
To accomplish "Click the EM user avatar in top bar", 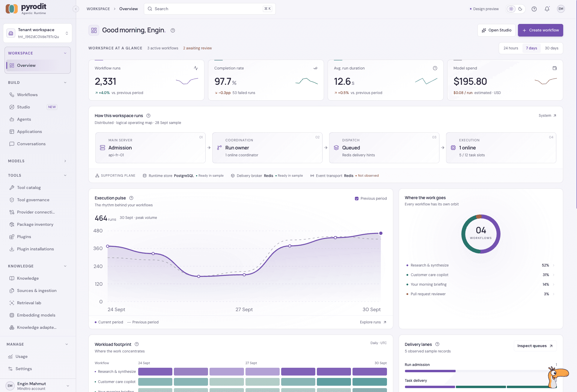I will tap(561, 9).
